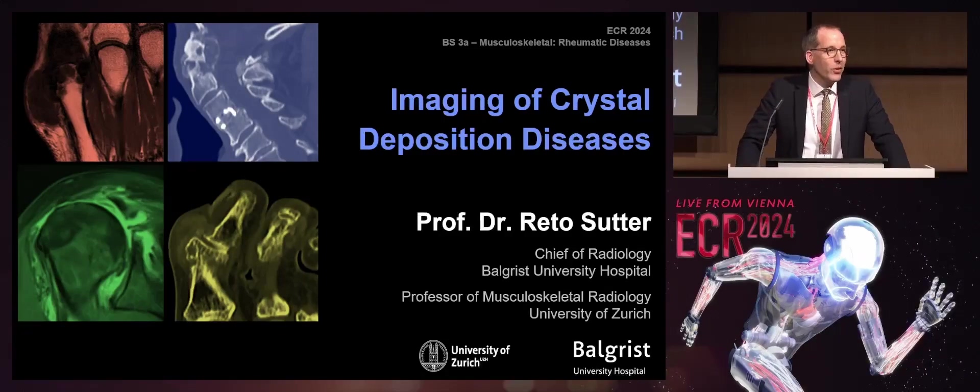Click the name 'Prof. Dr. Reto Sutter'
This screenshot has height=392, width=980.
pos(533,222)
